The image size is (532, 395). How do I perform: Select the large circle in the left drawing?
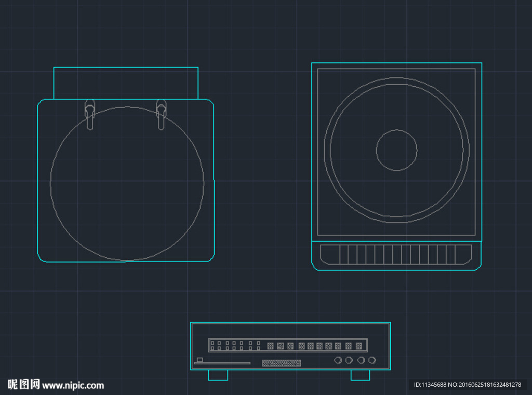coord(127,183)
